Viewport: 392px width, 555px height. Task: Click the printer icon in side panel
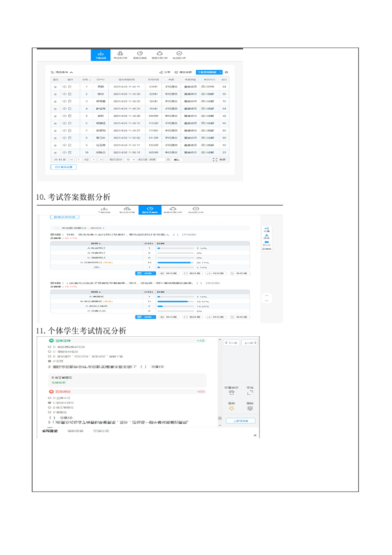[x=231, y=393]
